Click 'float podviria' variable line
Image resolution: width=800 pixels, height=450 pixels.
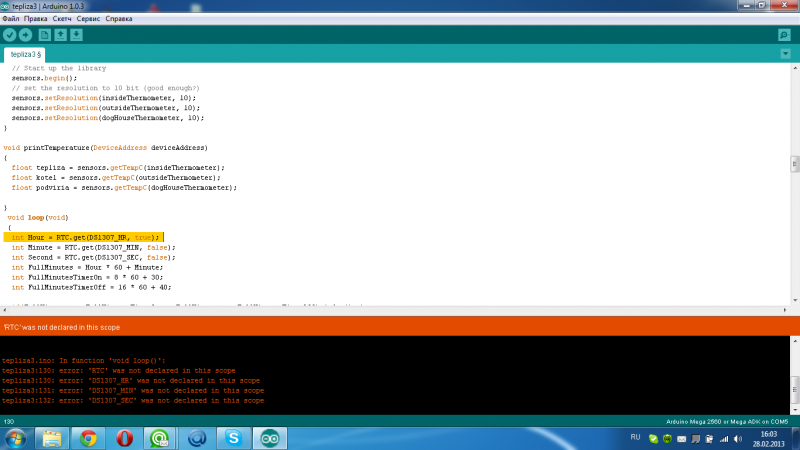pos(124,187)
